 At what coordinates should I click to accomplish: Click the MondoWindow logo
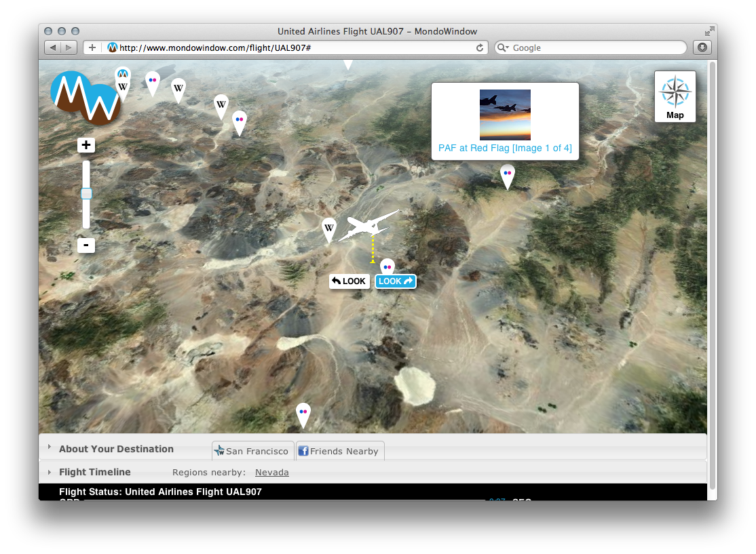(x=85, y=98)
